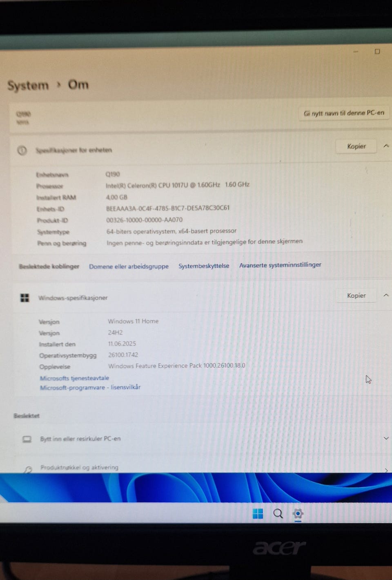Select the 24H2 version value
The height and width of the screenshot is (580, 392).
click(115, 333)
